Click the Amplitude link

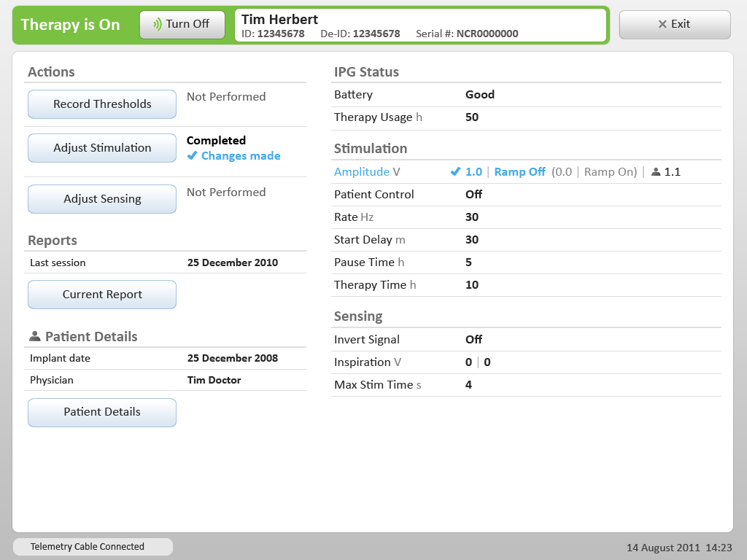coord(362,172)
